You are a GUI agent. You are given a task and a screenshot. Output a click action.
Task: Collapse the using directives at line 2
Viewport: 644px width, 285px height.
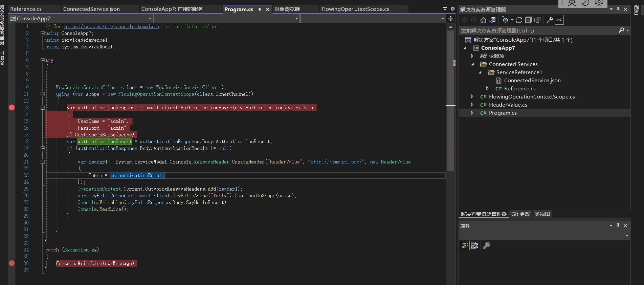click(x=43, y=33)
